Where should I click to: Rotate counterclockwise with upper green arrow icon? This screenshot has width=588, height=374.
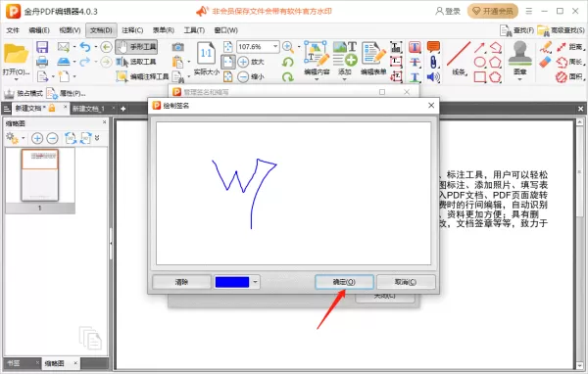[x=287, y=62]
